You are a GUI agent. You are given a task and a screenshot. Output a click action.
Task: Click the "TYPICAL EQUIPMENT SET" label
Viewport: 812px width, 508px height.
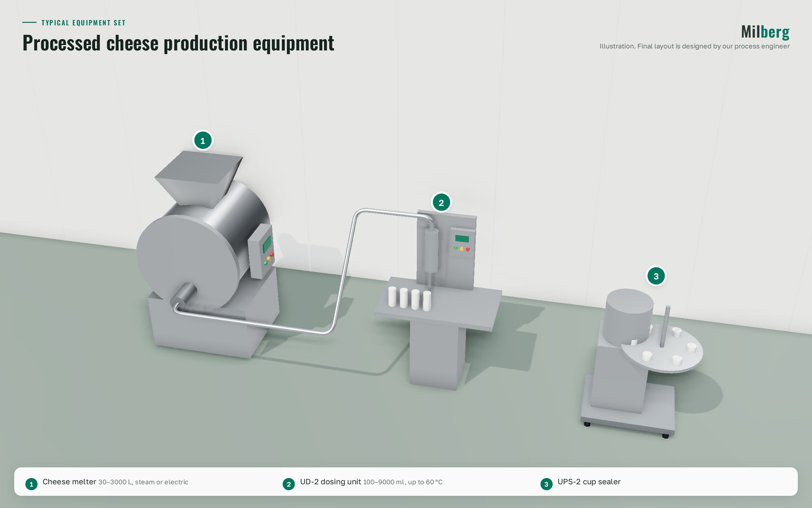tap(83, 23)
